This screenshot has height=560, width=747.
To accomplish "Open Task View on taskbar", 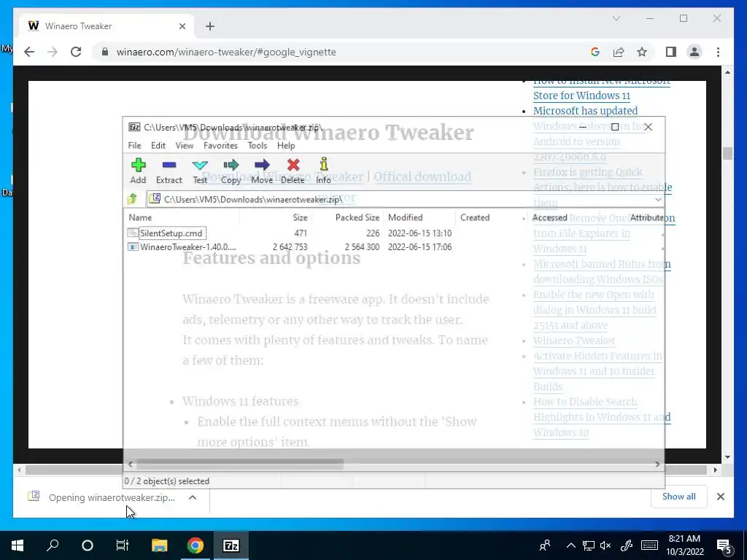I will coord(123,545).
